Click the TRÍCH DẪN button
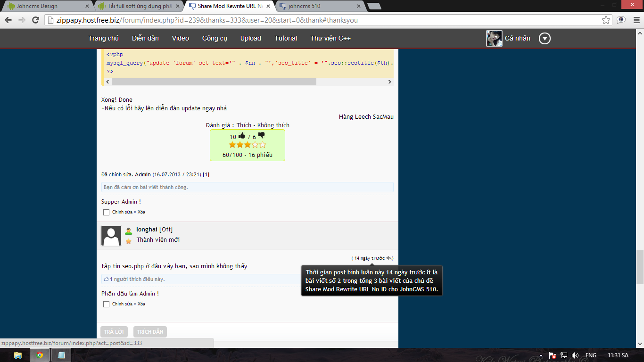 (150, 332)
